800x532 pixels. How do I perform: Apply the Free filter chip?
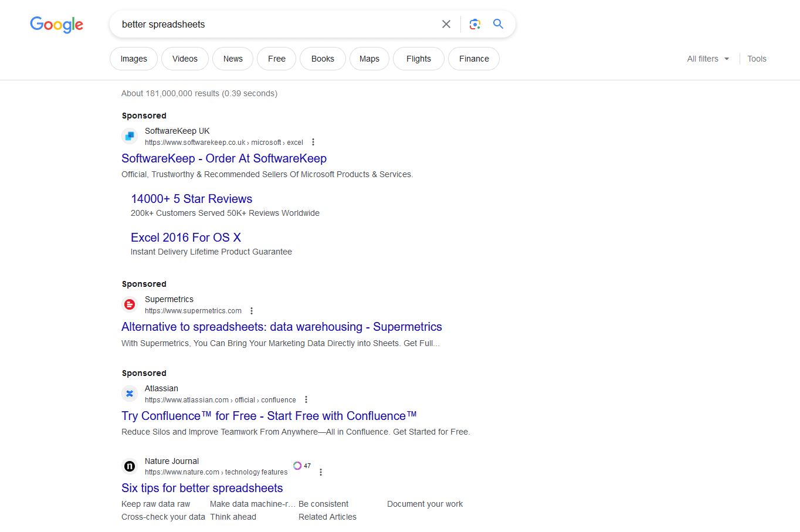[277, 59]
